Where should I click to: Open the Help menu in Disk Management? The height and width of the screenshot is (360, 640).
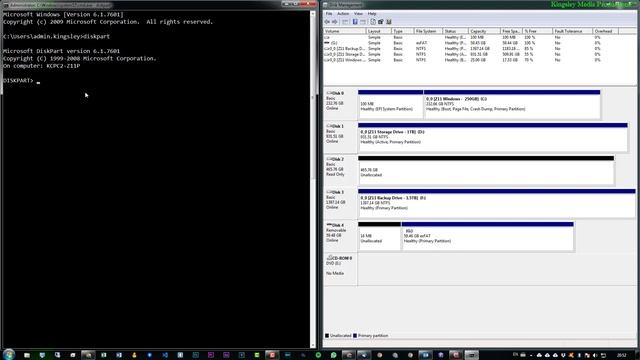pos(372,13)
